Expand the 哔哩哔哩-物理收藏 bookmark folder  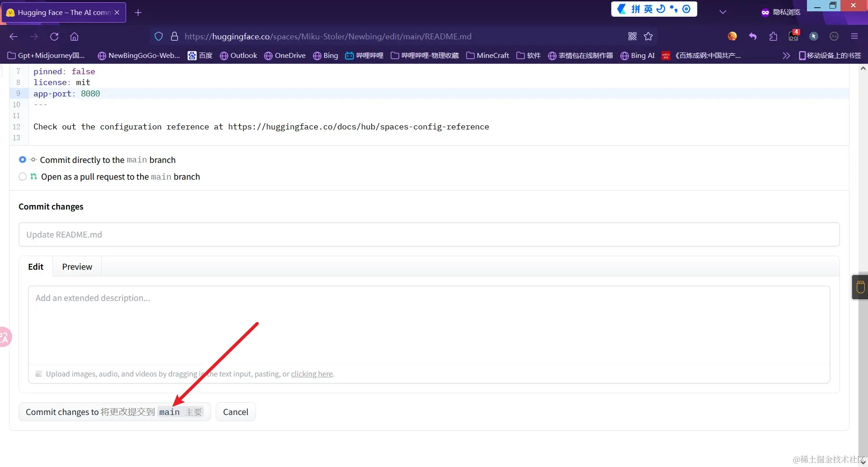pyautogui.click(x=425, y=56)
